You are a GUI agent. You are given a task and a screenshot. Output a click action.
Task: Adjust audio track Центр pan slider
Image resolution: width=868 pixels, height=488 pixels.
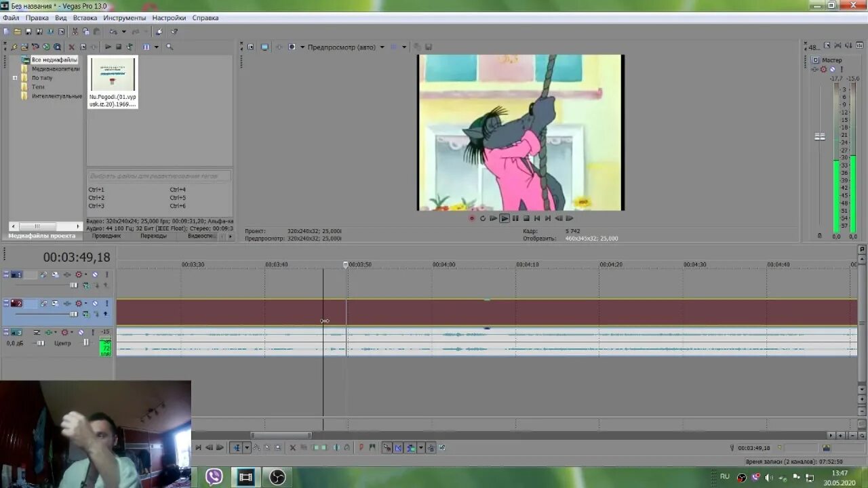86,343
